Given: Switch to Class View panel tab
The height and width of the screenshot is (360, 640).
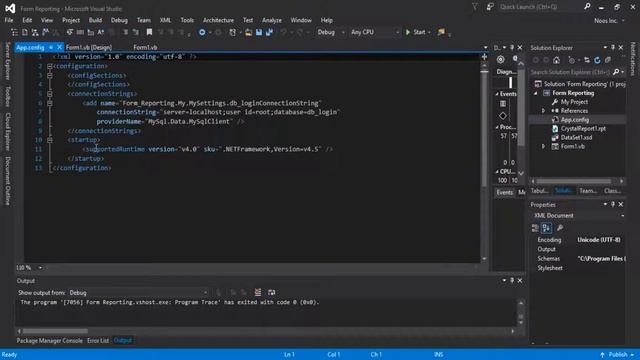Looking at the screenshot, I should 612,191.
